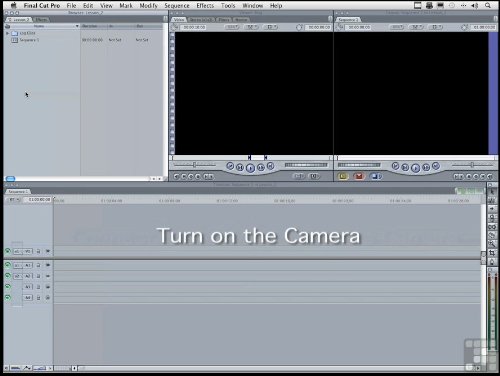Lock the V1 video track

[38, 251]
